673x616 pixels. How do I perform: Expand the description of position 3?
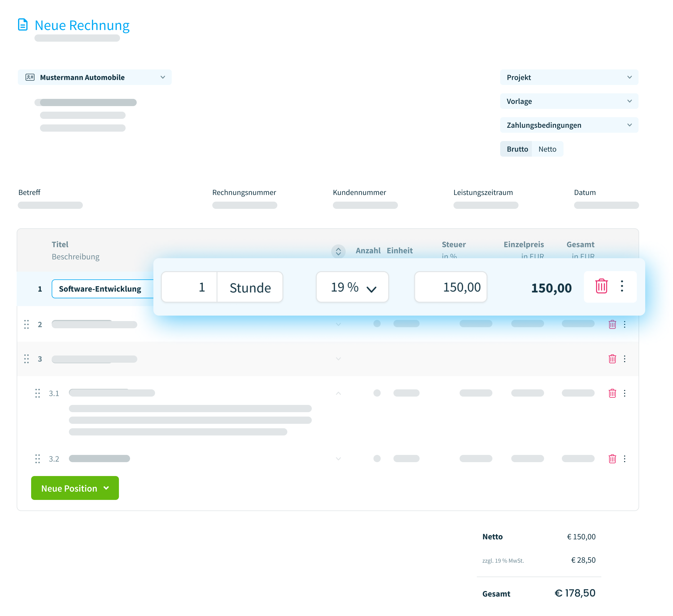coord(338,359)
